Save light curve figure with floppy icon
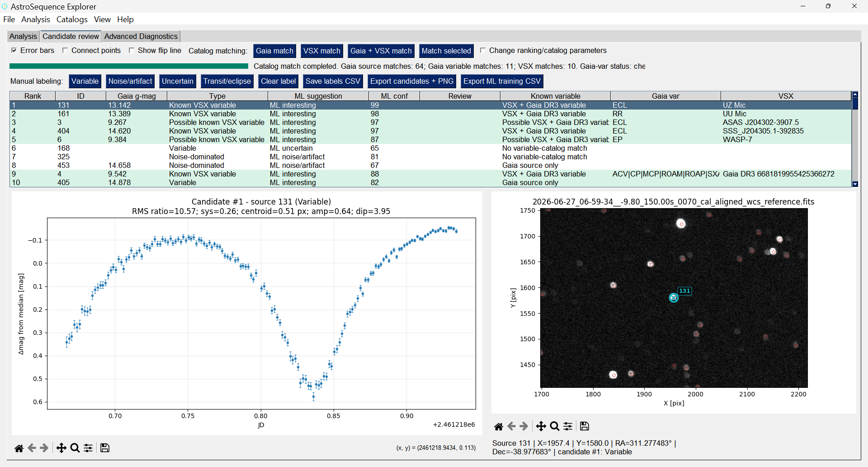This screenshot has height=467, width=868. click(105, 448)
